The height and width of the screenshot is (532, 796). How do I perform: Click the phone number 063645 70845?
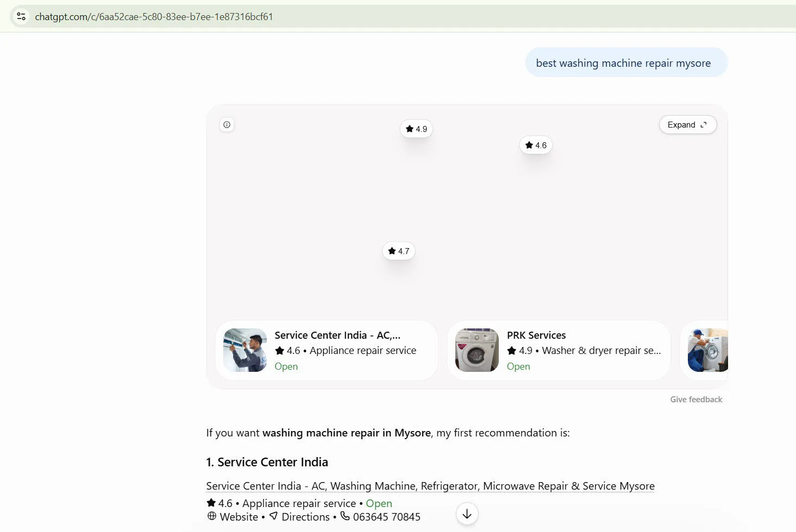click(387, 517)
